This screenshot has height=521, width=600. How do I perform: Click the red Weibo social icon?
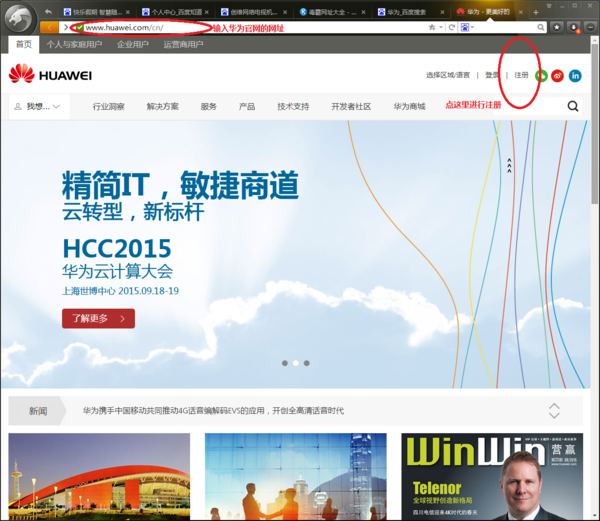558,76
